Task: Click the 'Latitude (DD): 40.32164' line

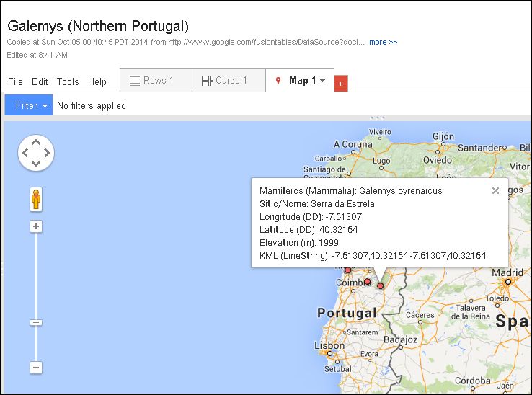Action: point(309,230)
